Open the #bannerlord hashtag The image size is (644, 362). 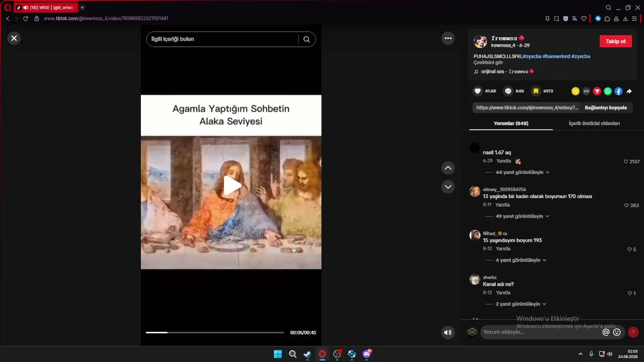[x=556, y=56]
